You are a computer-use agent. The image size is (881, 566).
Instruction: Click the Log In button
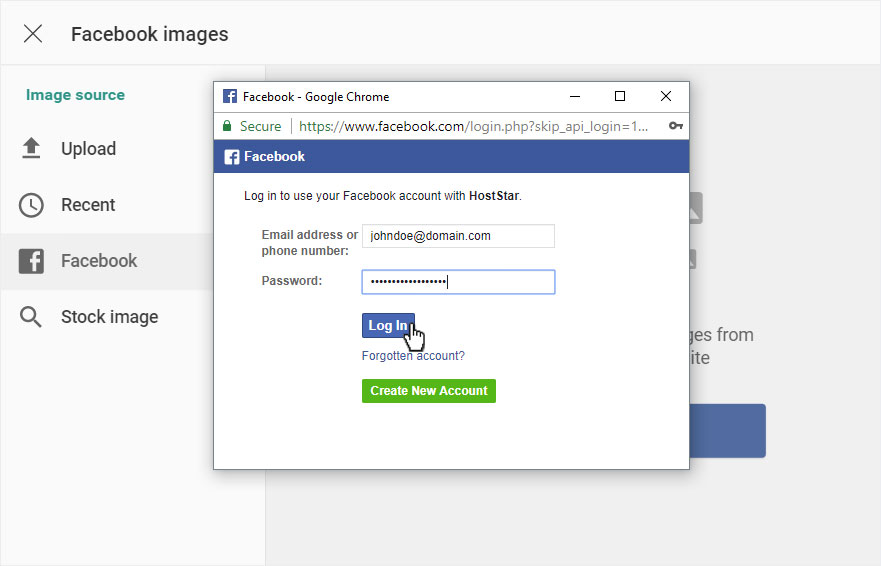click(388, 325)
